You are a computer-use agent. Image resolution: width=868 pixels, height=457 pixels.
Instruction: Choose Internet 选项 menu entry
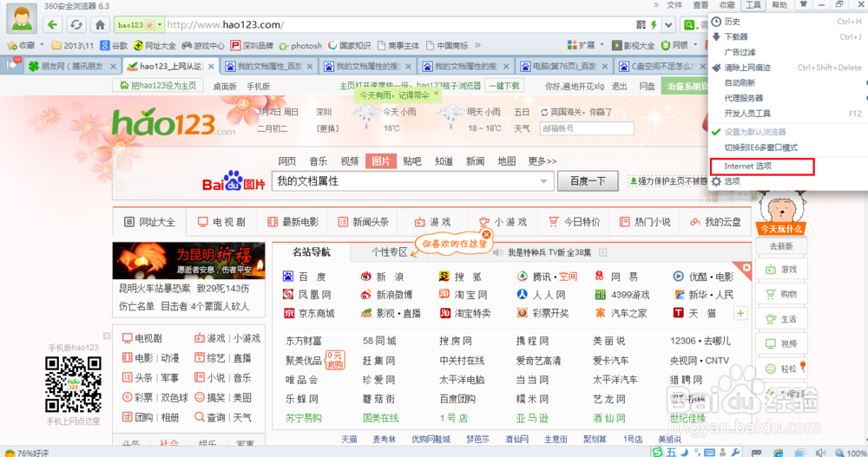762,166
